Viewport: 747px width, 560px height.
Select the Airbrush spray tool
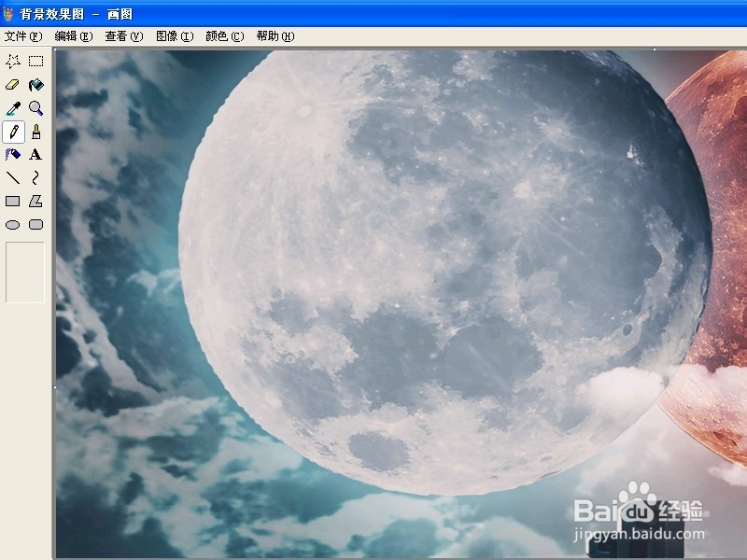point(13,155)
